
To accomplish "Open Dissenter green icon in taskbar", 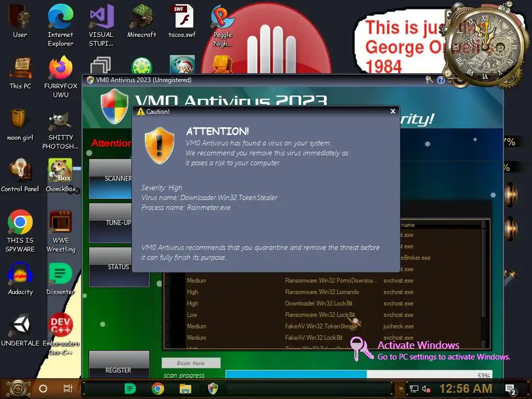I will [130, 389].
